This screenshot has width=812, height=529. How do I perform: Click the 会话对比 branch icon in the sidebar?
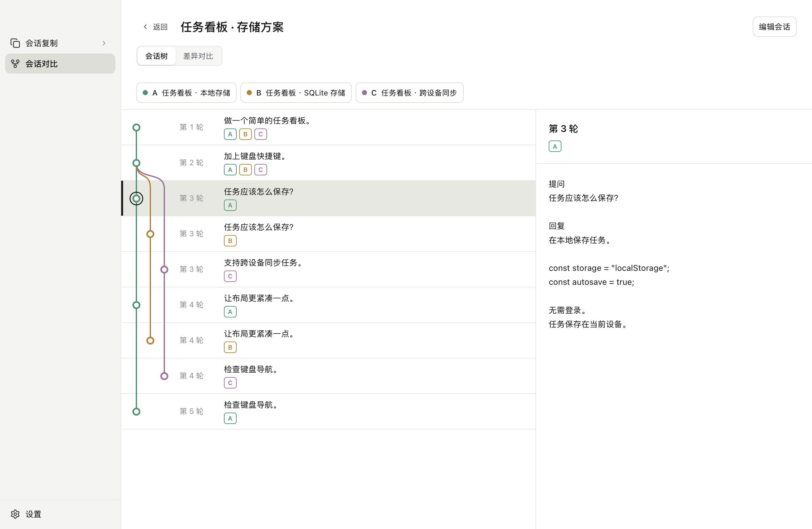tap(15, 64)
